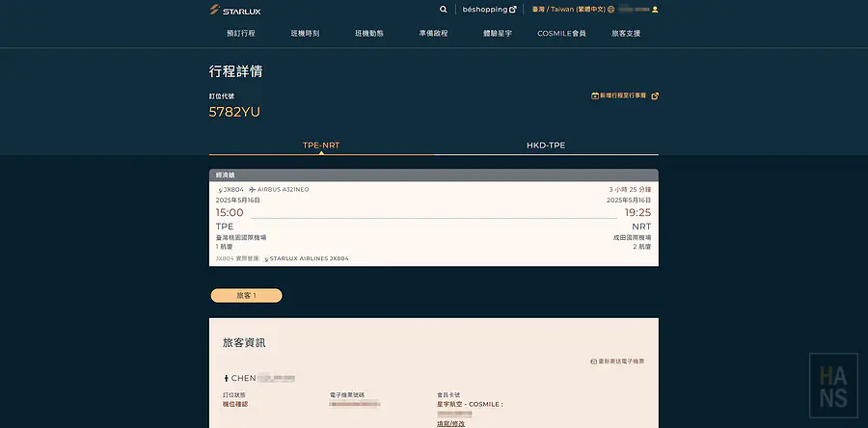The image size is (868, 428).
Task: Click the 填寫/修改 membership edit link
Action: (x=450, y=423)
